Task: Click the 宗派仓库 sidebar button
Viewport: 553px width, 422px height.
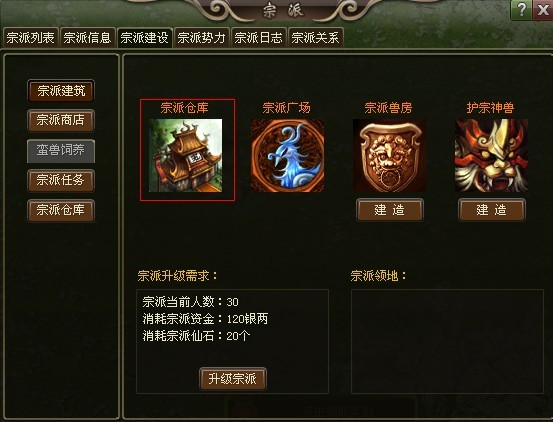Action: pos(61,210)
